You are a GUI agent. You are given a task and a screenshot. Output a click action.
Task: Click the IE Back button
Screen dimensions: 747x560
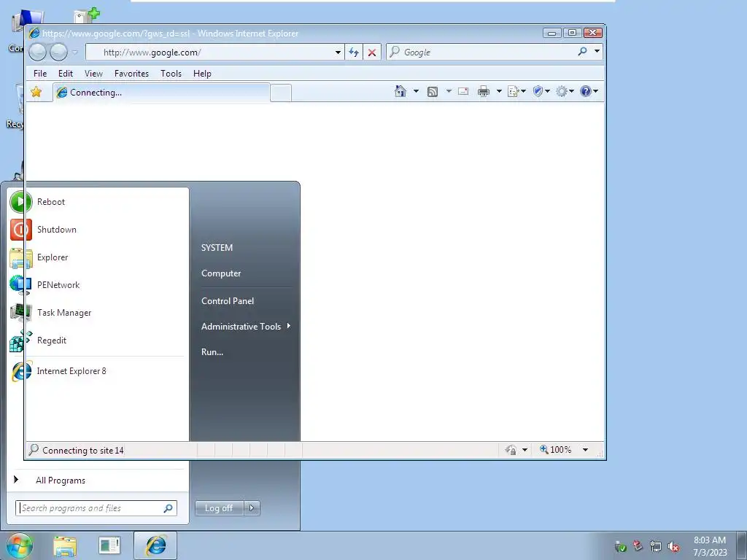(x=38, y=52)
